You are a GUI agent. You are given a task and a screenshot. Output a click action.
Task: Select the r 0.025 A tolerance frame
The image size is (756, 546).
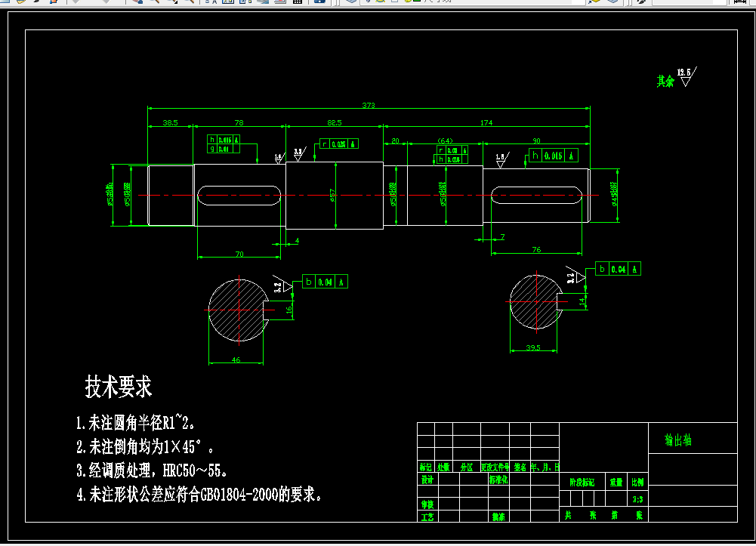339,143
